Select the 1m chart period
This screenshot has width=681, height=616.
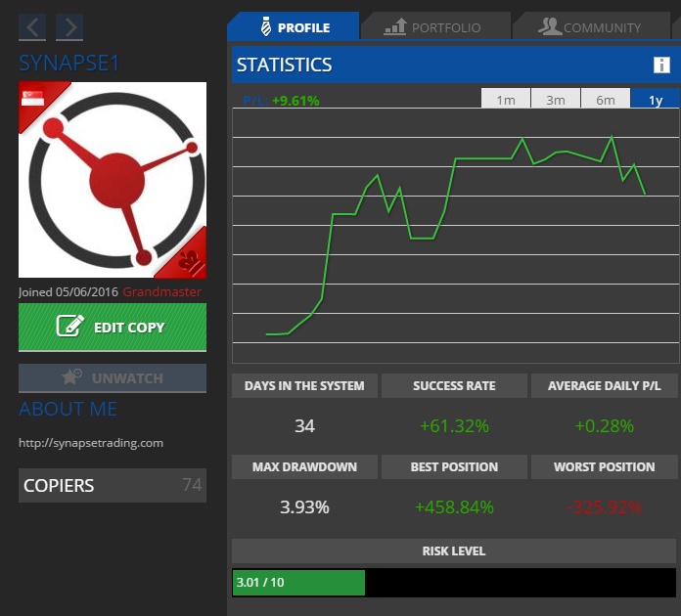[506, 100]
